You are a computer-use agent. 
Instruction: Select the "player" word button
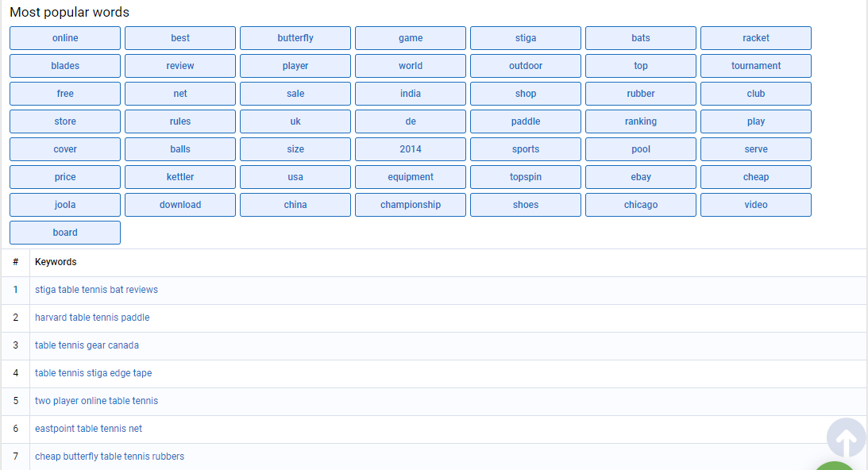pos(295,66)
